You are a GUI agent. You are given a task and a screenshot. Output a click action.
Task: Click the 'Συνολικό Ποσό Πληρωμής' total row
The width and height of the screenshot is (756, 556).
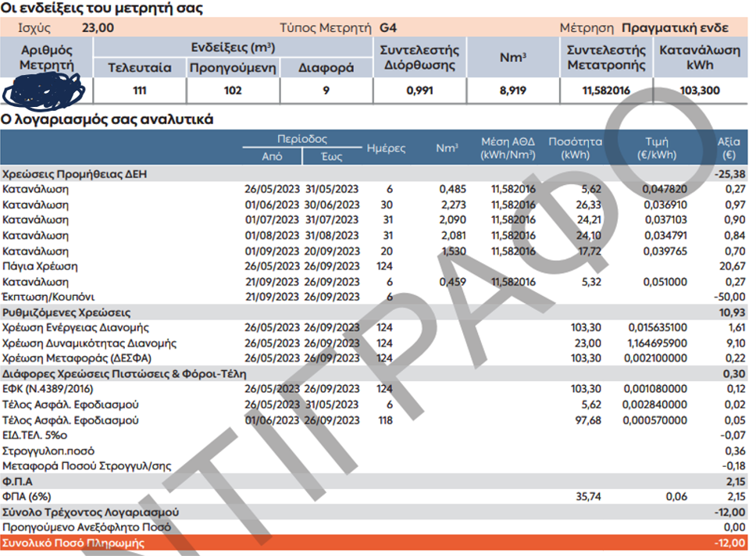click(x=373, y=543)
